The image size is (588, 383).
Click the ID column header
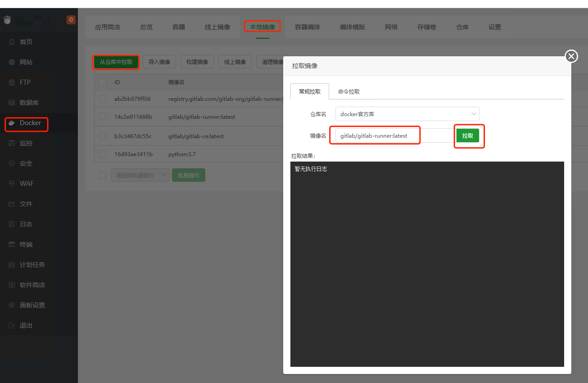(117, 82)
